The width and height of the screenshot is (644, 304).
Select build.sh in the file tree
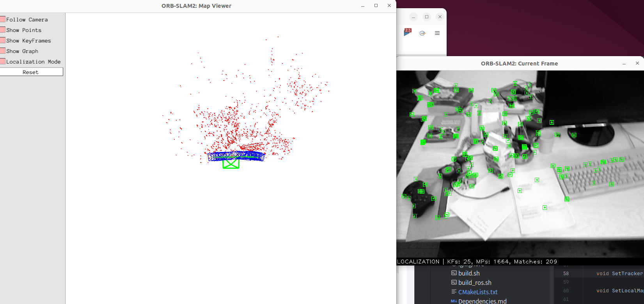coord(469,273)
